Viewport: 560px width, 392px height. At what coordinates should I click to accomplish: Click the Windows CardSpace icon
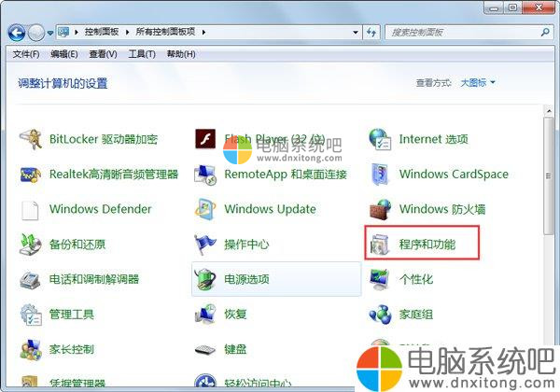point(380,175)
